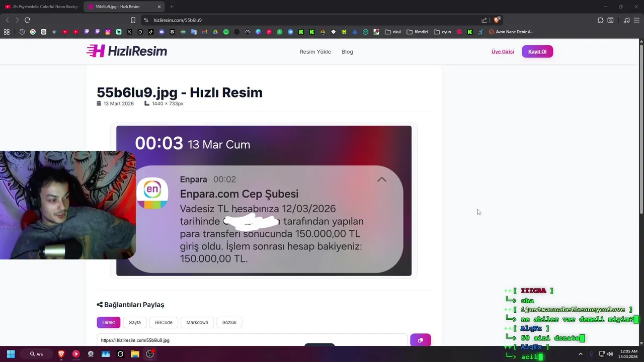Open the Spotify bookmark
This screenshot has width=644, height=362.
coord(226,32)
